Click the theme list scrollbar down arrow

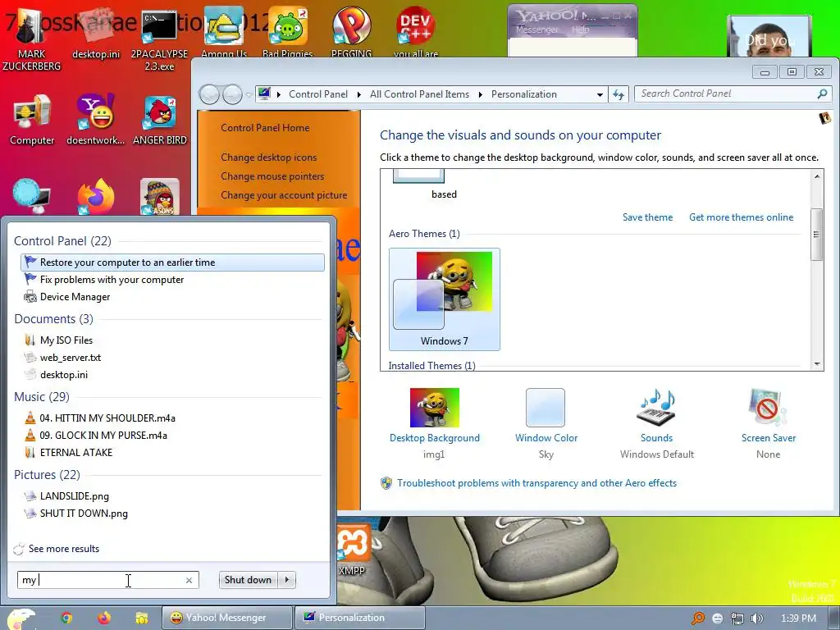(x=817, y=364)
